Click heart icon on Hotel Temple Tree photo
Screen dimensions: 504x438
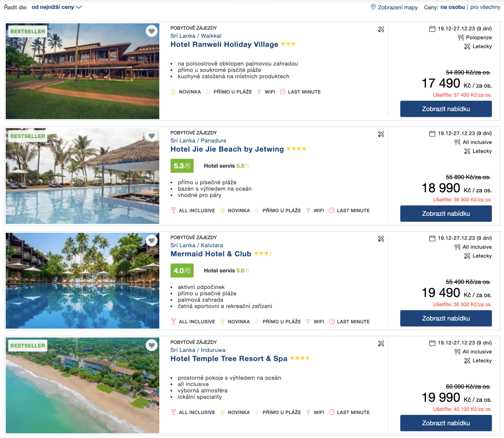[x=152, y=345]
